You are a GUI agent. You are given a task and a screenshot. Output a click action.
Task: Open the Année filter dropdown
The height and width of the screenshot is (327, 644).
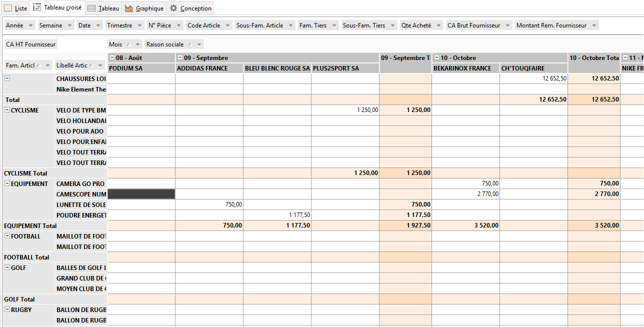(x=31, y=25)
